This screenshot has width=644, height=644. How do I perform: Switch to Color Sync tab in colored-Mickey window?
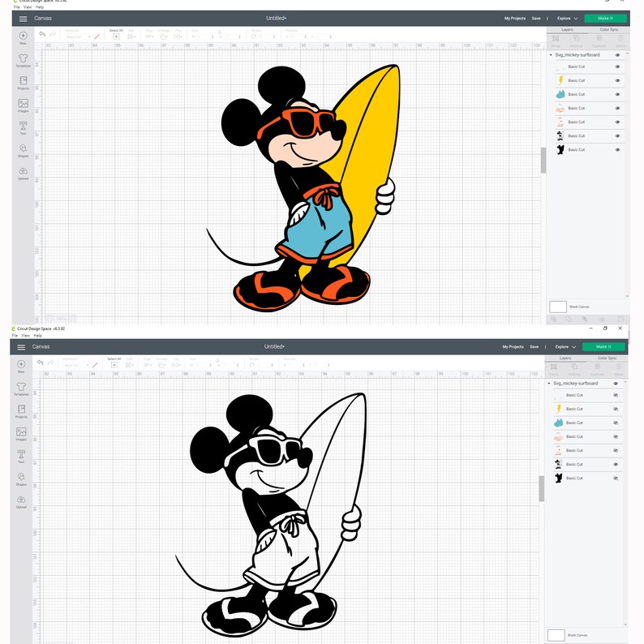pos(608,29)
